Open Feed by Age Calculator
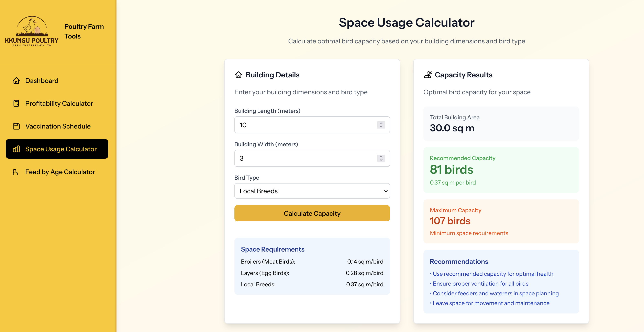 pos(60,172)
